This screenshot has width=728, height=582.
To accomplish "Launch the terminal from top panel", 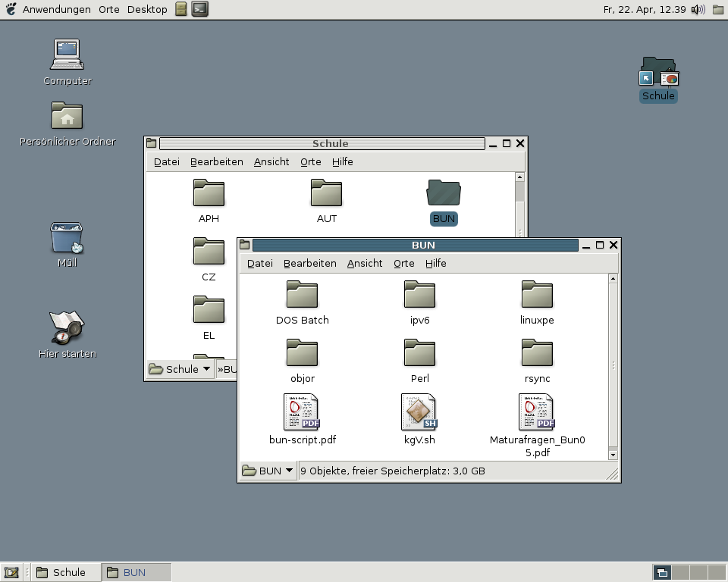I will coord(199,9).
